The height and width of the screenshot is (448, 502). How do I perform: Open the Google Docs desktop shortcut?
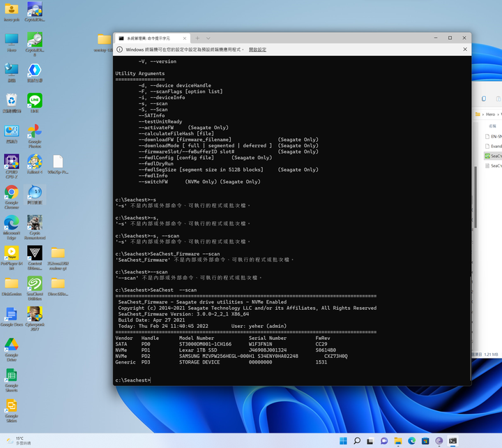(x=12, y=317)
